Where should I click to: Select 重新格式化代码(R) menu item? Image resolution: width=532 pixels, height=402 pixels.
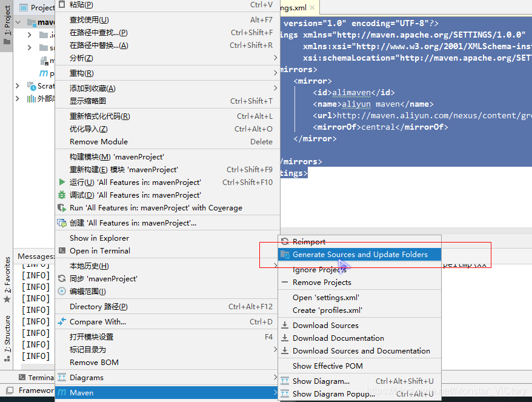pos(168,116)
